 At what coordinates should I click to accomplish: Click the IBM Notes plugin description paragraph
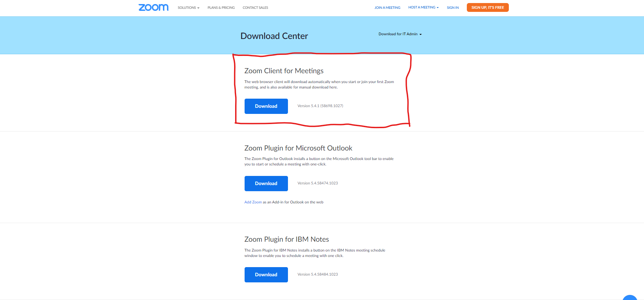click(x=315, y=253)
